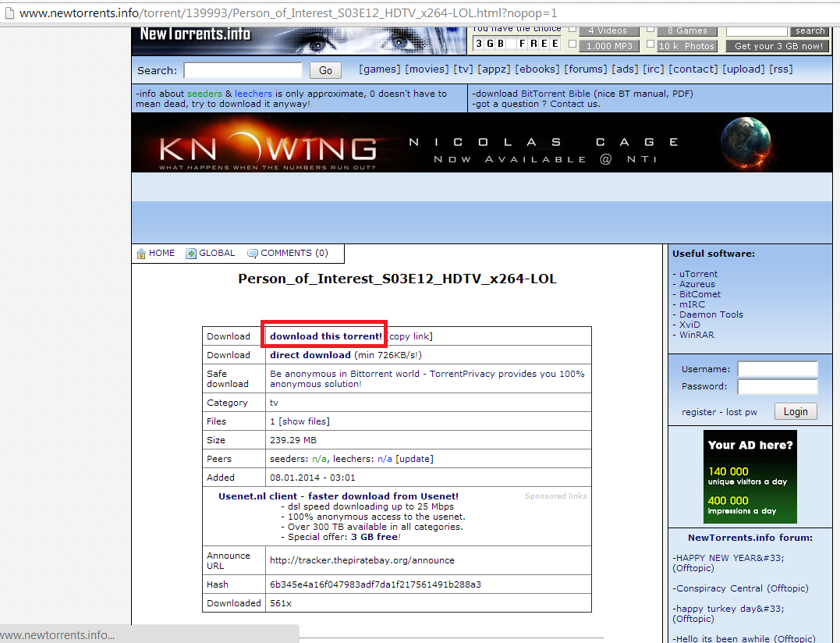Open the irc navigation link
The height and width of the screenshot is (643, 840).
(654, 69)
